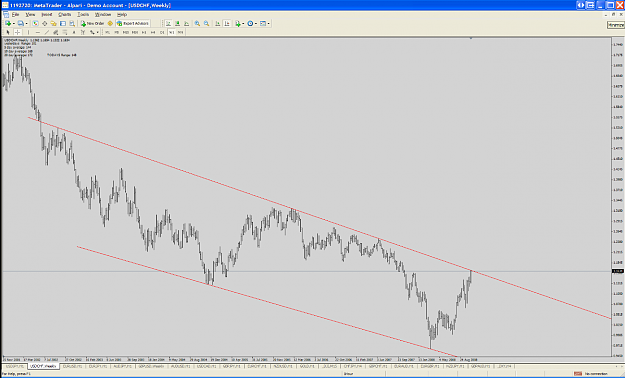625x378 pixels.
Task: Zoom in on the chart
Action: coord(197,24)
